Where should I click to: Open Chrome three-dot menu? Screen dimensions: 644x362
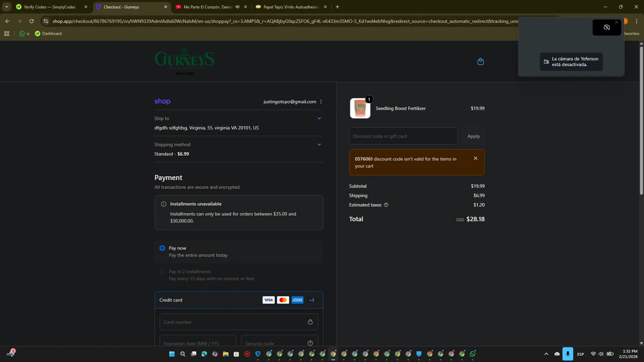point(637,21)
